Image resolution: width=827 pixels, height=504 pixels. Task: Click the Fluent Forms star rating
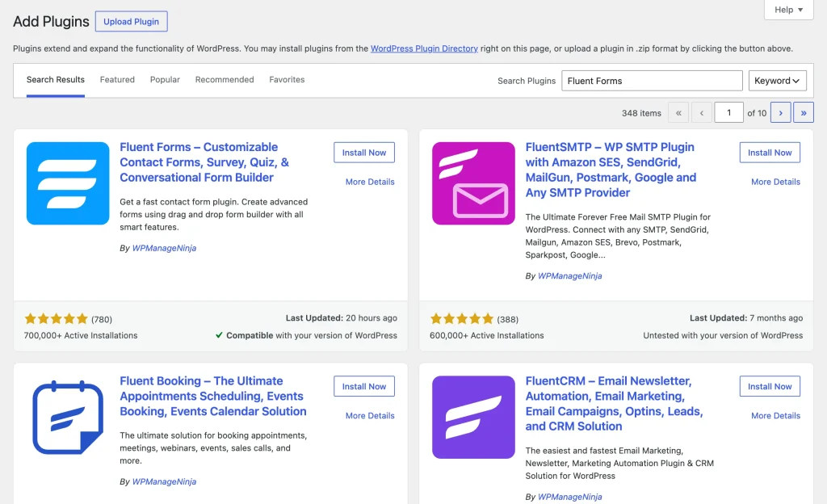coord(56,318)
